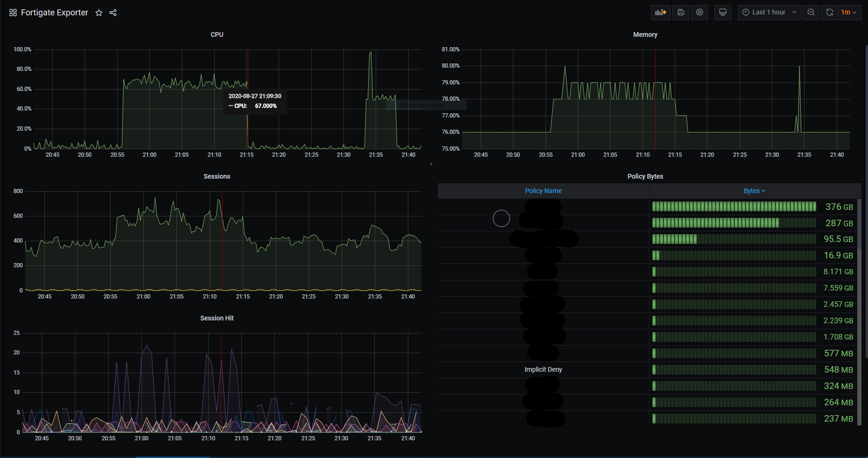Click the 287 GB bytes value
This screenshot has width=868, height=458.
point(839,223)
